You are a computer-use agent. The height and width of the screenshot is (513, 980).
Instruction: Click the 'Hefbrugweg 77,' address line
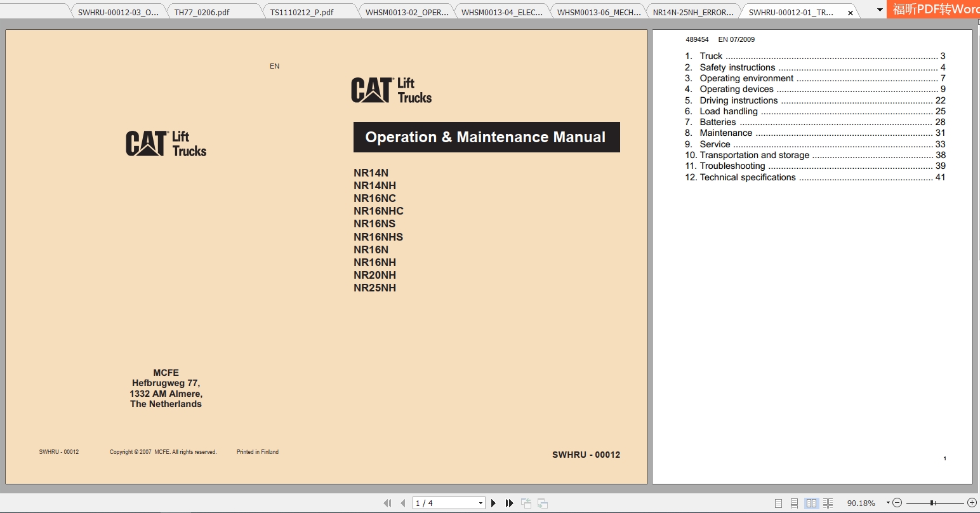[166, 383]
